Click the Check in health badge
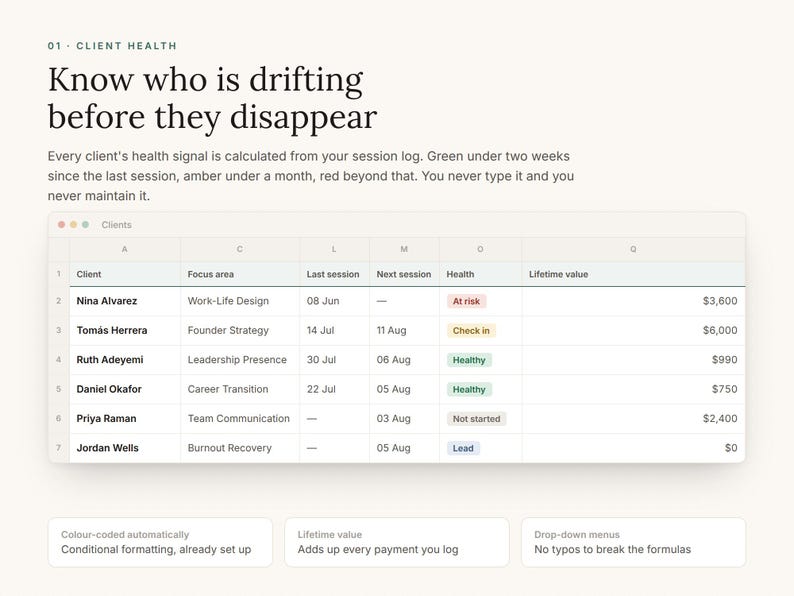Screen dimensions: 794x596 [471, 331]
